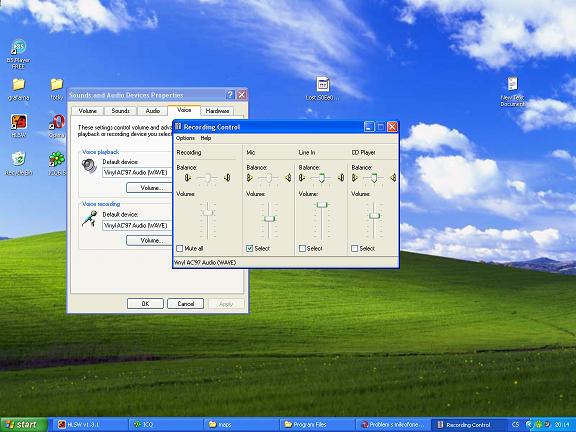This screenshot has height=432, width=576.
Task: Open the ICQ flower desktop shortcut
Action: pos(57,163)
